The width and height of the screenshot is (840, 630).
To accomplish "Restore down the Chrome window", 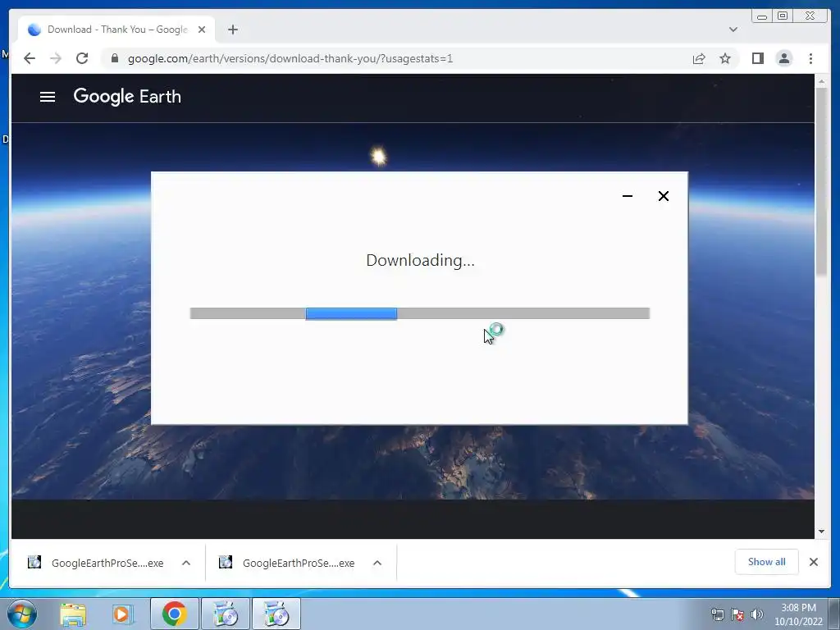I will (x=783, y=16).
